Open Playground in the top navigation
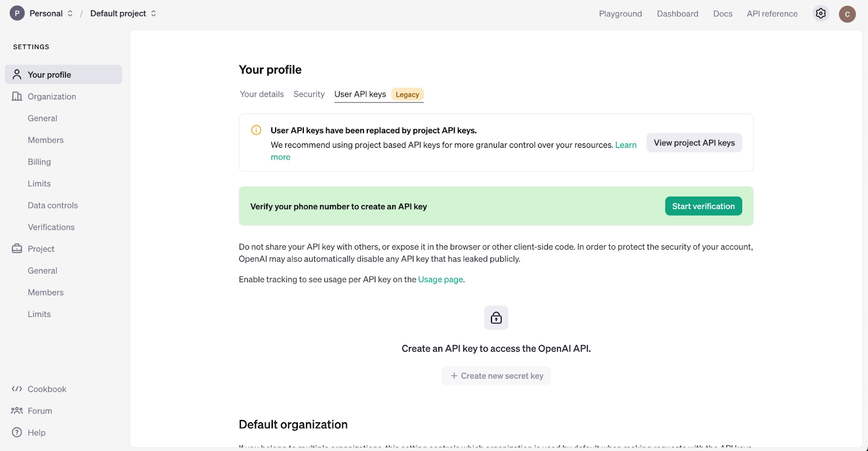Viewport: 868px width, 451px height. (x=621, y=14)
